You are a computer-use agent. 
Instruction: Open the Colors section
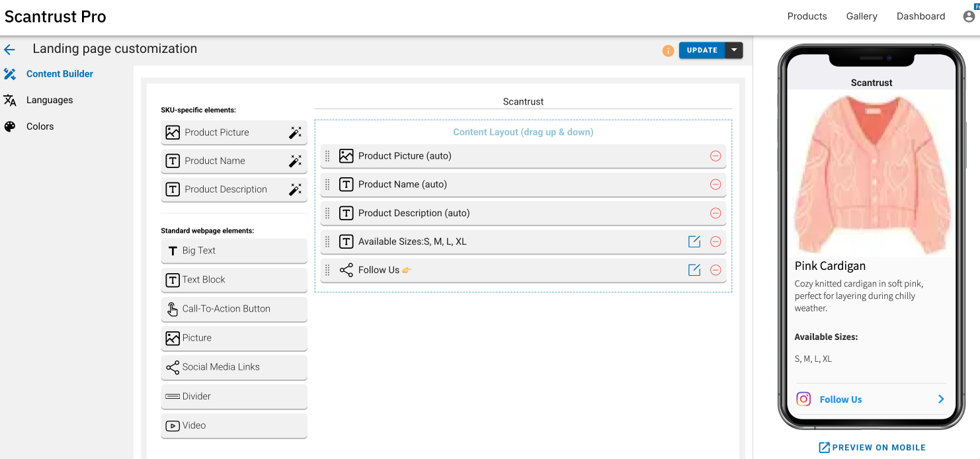pos(40,126)
